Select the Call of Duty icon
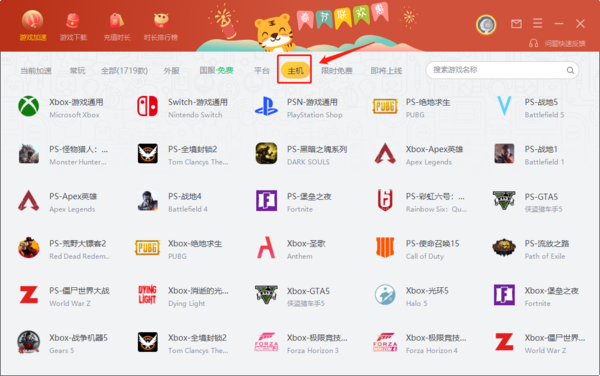This screenshot has width=600, height=376. coord(385,247)
